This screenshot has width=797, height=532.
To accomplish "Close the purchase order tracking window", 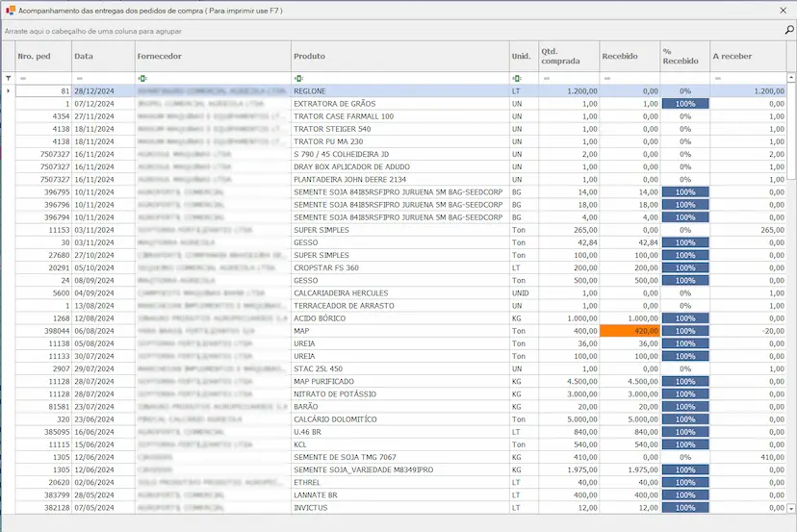I will (x=782, y=10).
